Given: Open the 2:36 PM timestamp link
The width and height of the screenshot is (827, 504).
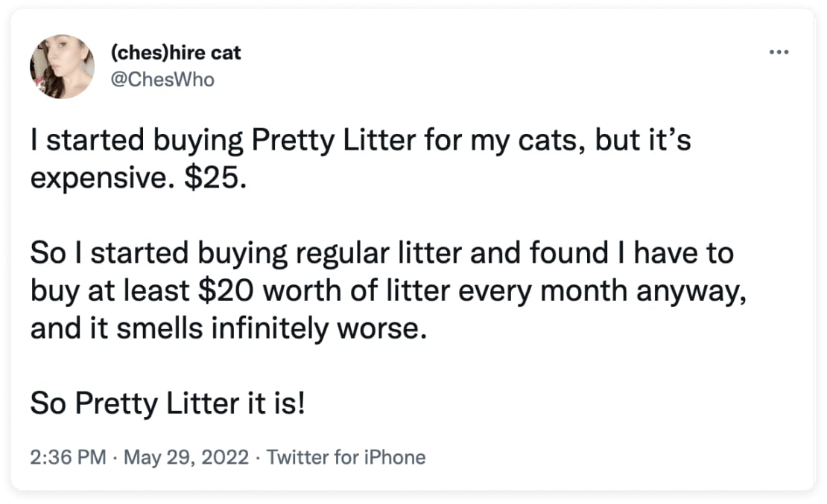Looking at the screenshot, I should click(68, 457).
